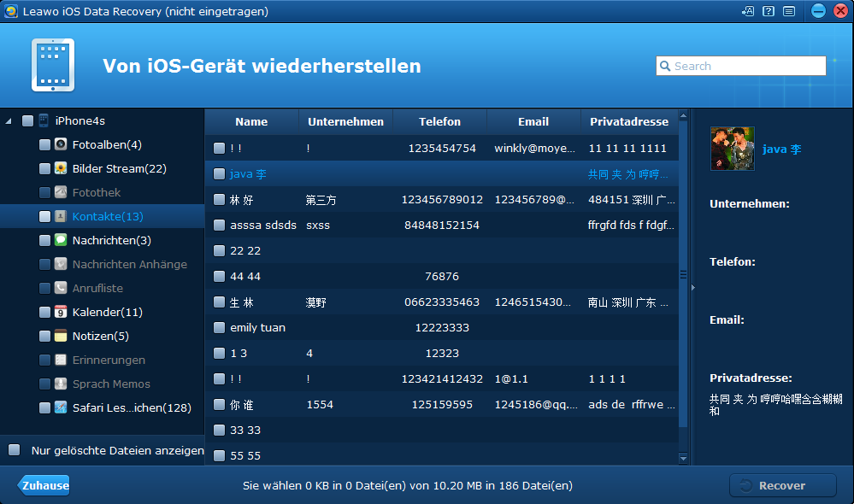Click the register key icon in title bar

[x=748, y=11]
